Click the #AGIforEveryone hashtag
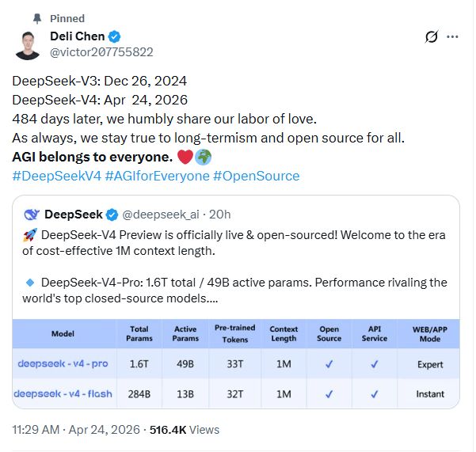The image size is (476, 452). (157, 176)
